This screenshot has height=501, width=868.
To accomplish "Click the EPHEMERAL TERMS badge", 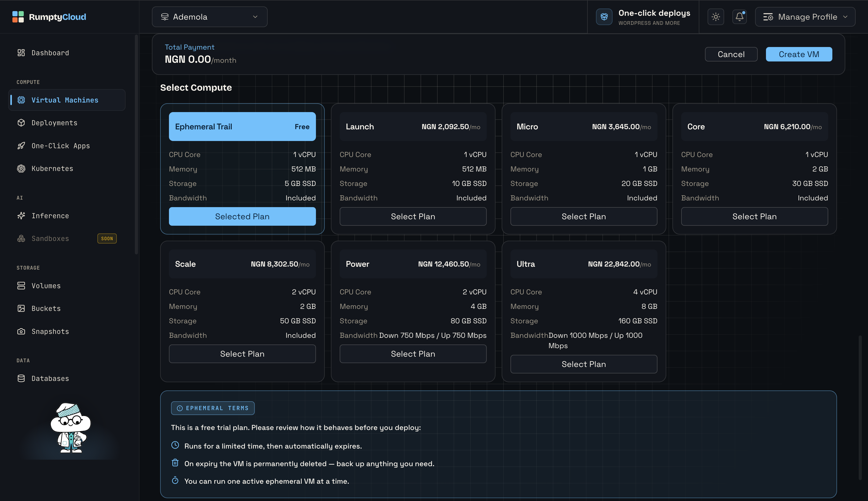I will pyautogui.click(x=213, y=408).
